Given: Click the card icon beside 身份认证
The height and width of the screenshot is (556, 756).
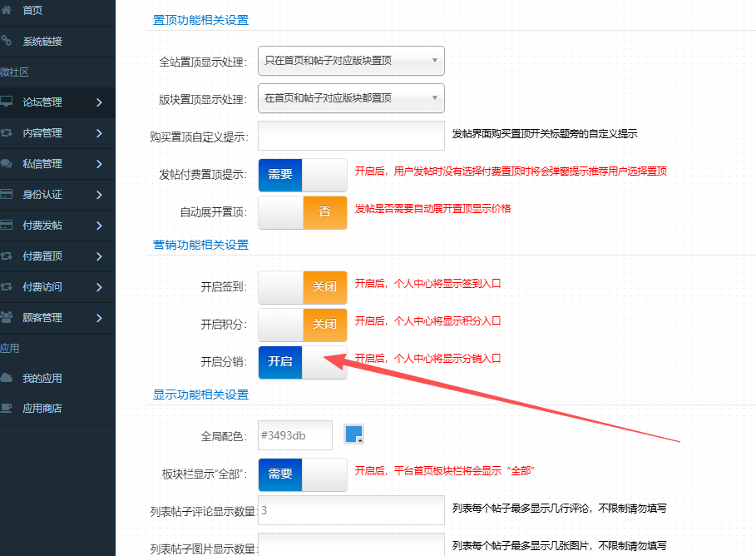Looking at the screenshot, I should [7, 194].
